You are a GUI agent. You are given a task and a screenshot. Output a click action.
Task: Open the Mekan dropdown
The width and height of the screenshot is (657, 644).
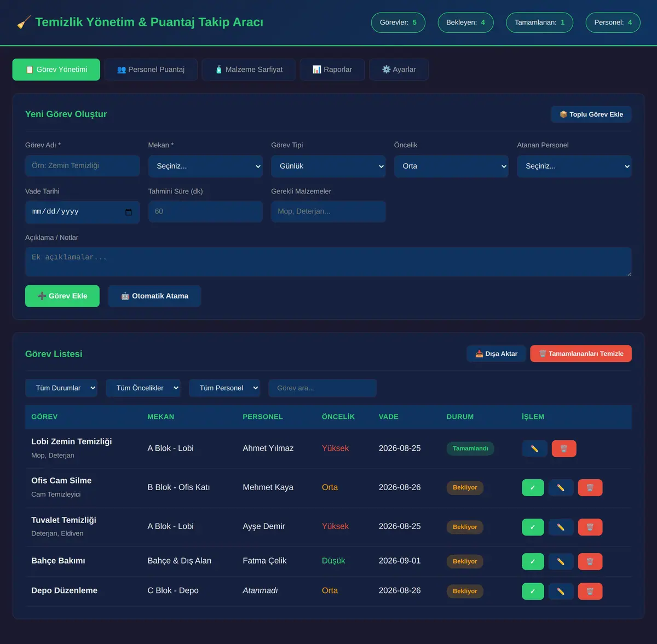(205, 166)
